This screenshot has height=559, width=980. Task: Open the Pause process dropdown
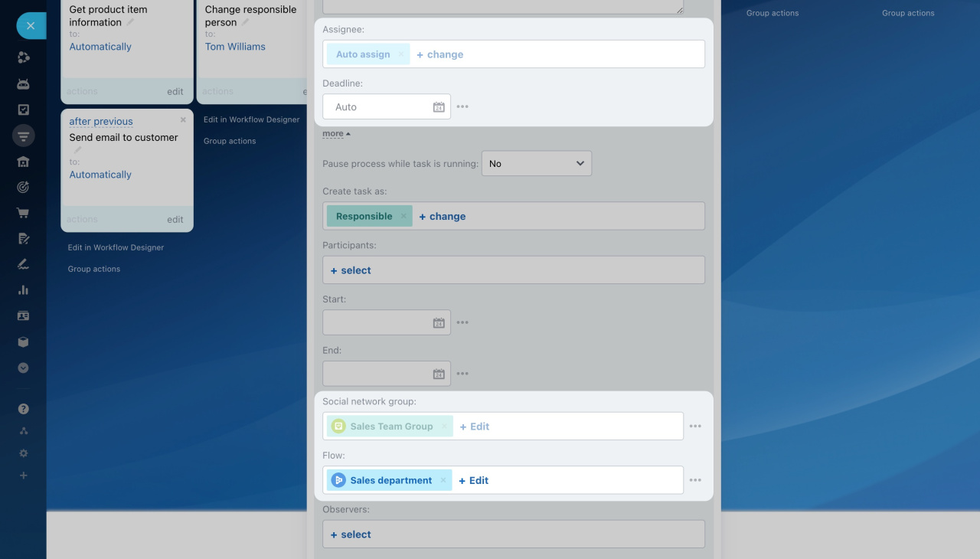point(536,164)
